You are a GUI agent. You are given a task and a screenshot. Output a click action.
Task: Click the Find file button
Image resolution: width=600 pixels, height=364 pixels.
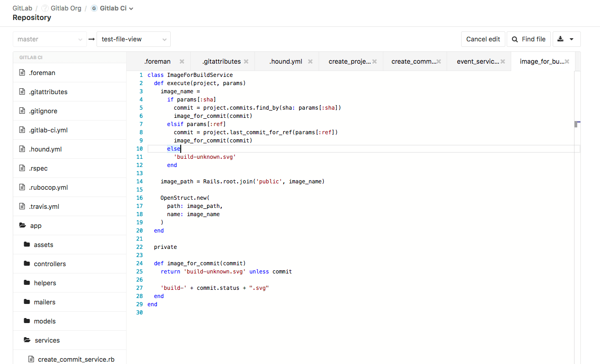coord(529,39)
